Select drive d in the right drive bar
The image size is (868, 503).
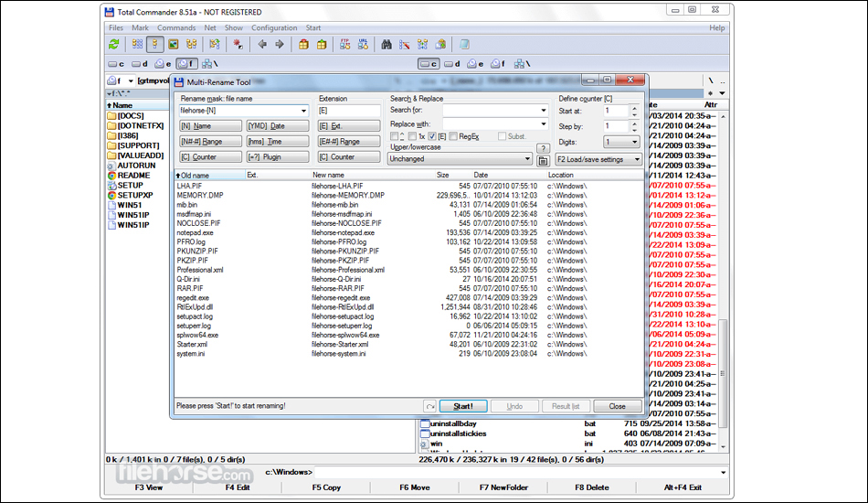point(451,64)
